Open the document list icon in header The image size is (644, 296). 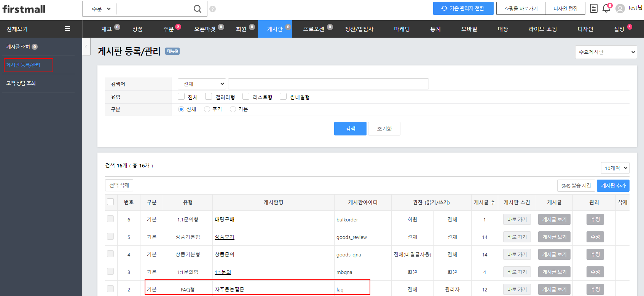tap(593, 8)
